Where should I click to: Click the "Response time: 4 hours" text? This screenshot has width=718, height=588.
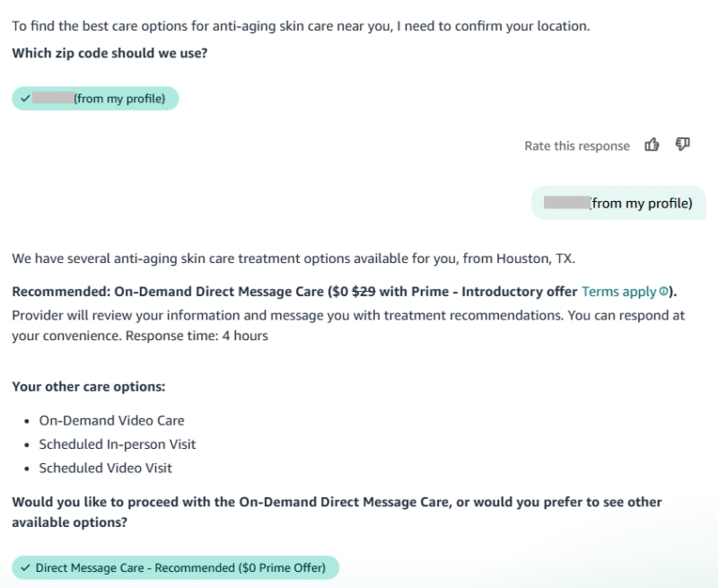[197, 337]
